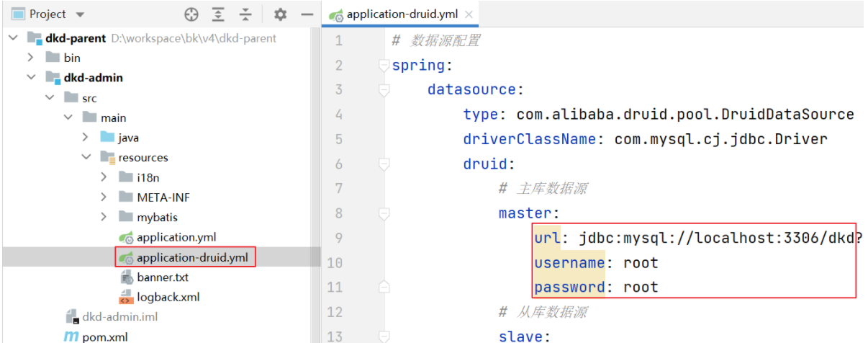
Task: Click the 'datasource' key on line 3
Action: coord(471,90)
